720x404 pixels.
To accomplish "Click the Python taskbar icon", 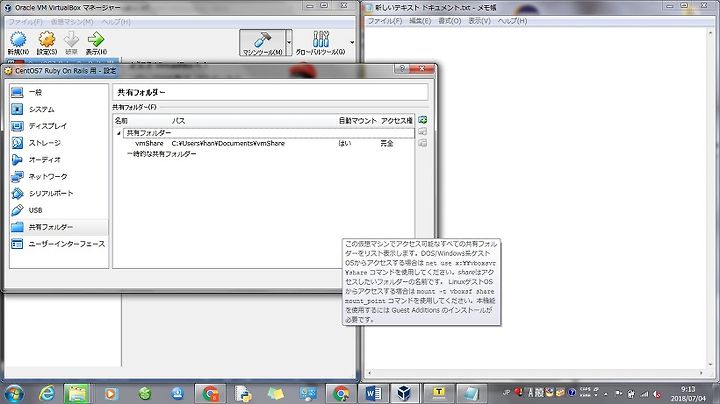I will [x=243, y=393].
